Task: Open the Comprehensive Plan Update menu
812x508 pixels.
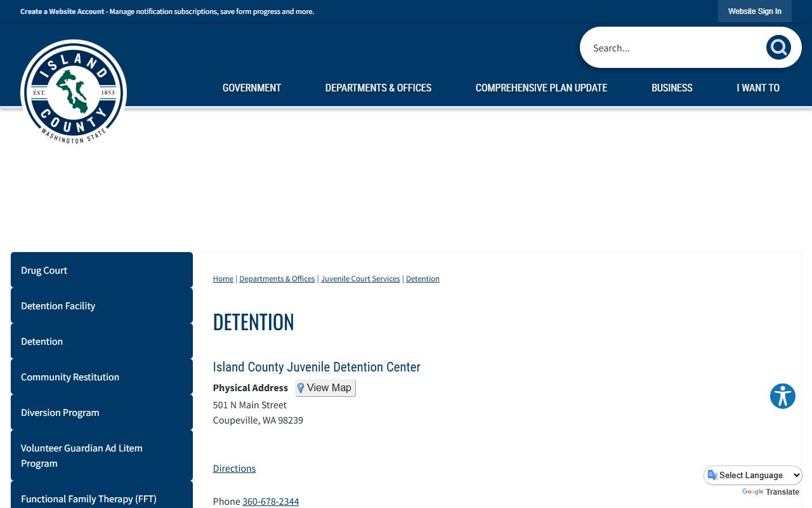Action: tap(542, 88)
